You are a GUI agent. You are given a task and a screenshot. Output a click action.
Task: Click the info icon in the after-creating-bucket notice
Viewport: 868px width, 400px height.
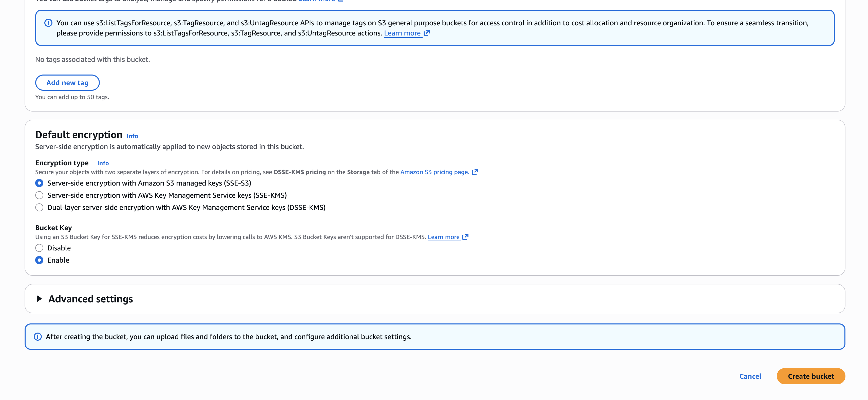38,337
